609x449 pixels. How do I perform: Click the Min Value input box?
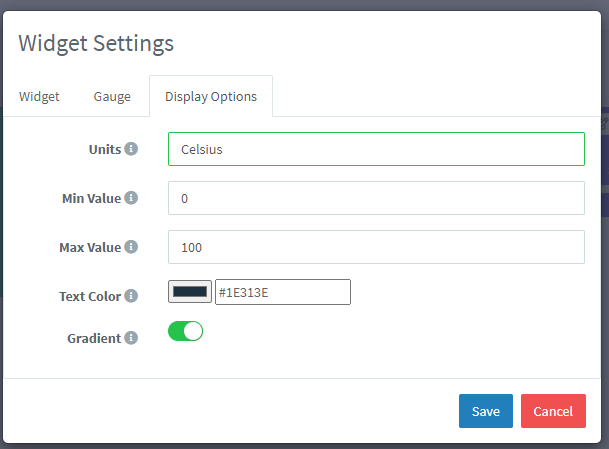click(x=376, y=198)
